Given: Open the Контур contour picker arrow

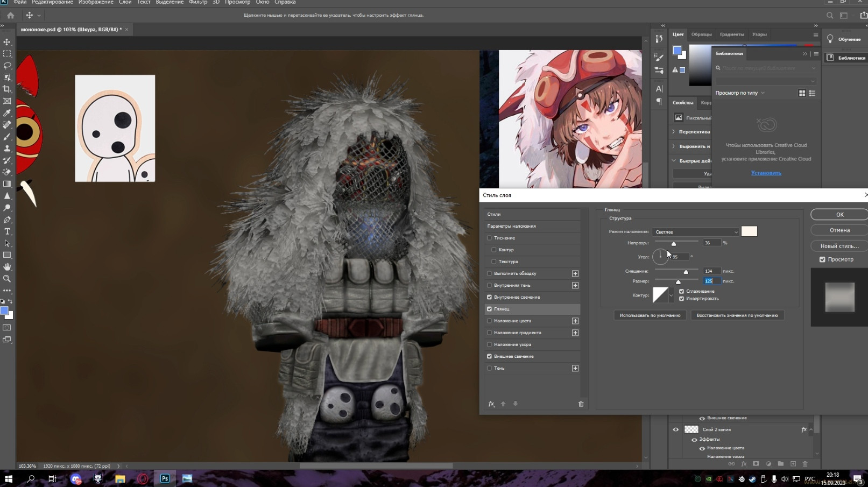Looking at the screenshot, I should click(671, 295).
